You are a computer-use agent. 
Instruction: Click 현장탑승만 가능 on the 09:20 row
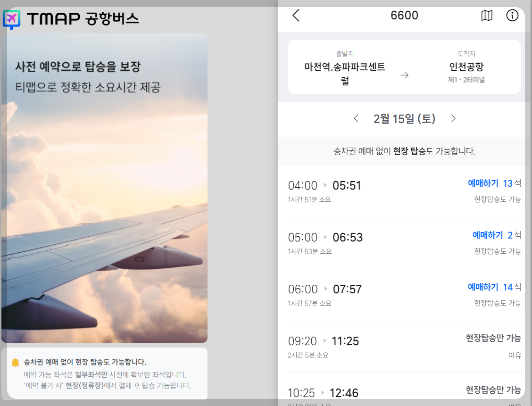493,338
